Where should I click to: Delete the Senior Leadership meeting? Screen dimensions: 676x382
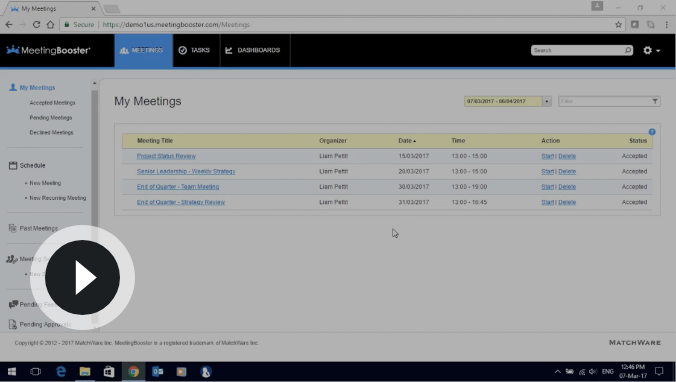(x=567, y=171)
